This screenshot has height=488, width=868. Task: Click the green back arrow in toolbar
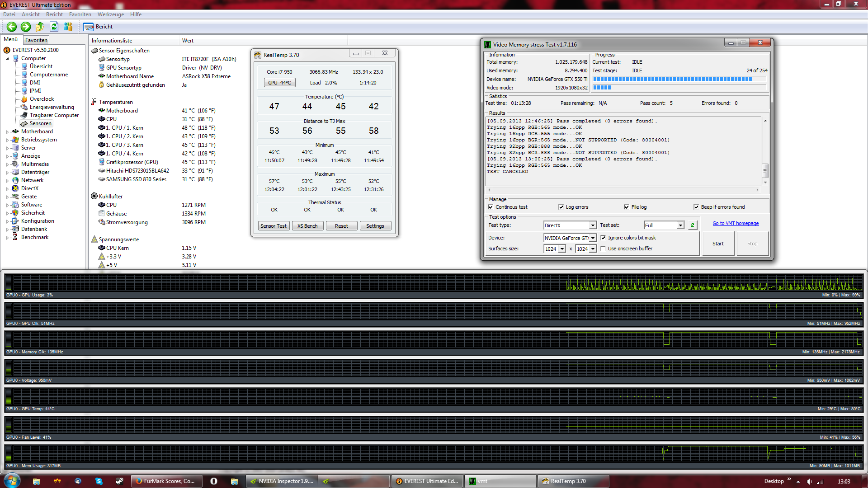12,27
